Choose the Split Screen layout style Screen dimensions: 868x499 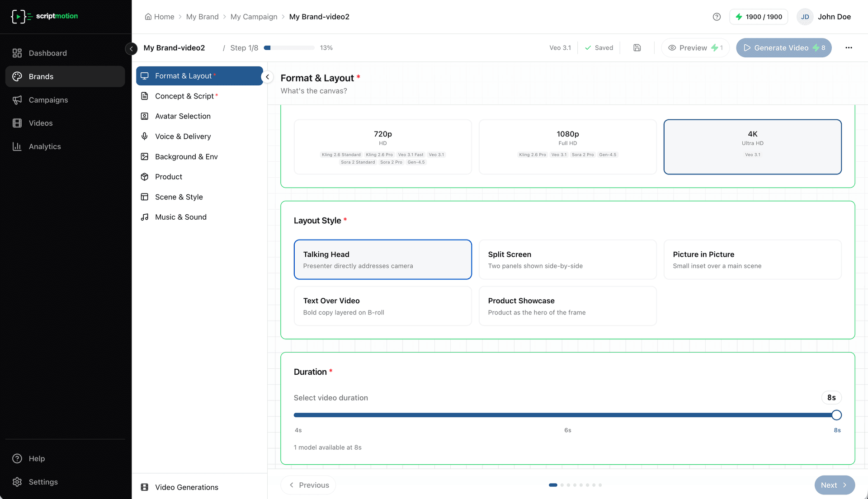(567, 259)
